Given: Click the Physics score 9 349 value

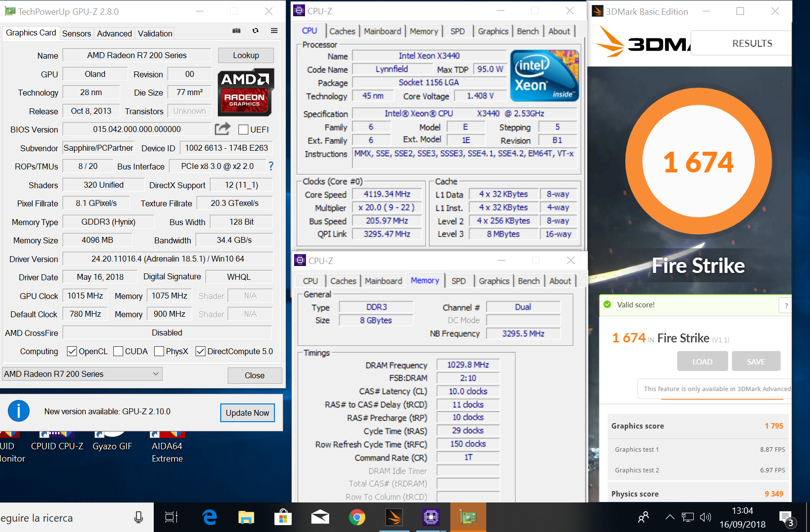Looking at the screenshot, I should pos(774,494).
